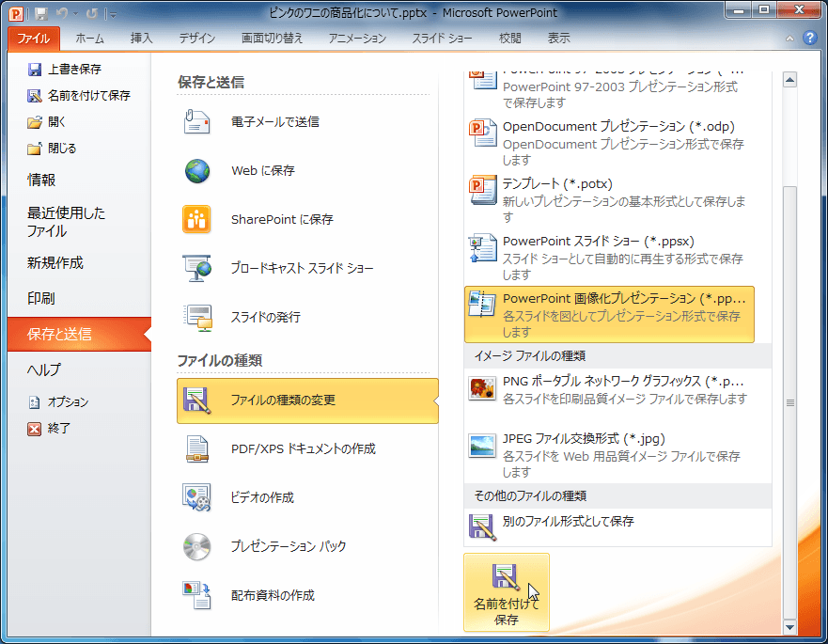
Task: Click the 開く folder icon
Action: coord(35,122)
